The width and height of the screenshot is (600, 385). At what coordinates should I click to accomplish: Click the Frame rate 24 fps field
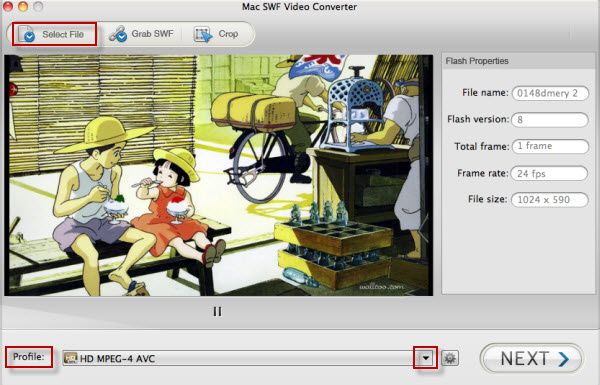tap(550, 173)
